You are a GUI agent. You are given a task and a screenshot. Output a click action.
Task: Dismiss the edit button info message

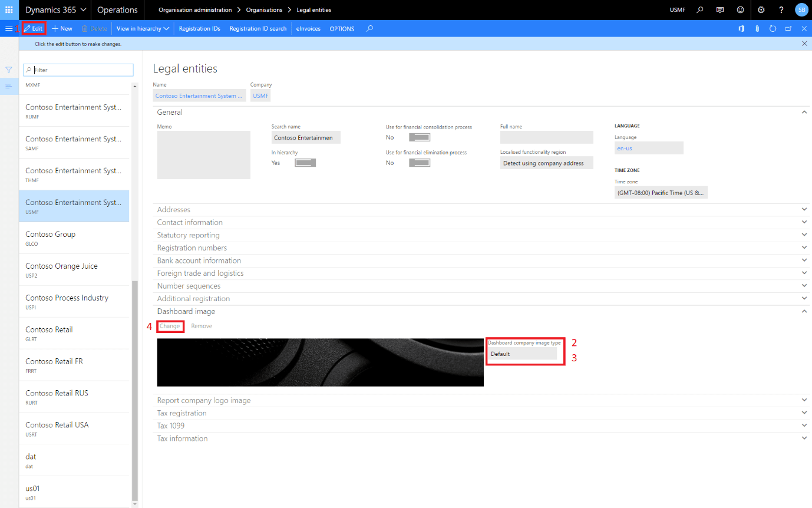[x=804, y=44]
